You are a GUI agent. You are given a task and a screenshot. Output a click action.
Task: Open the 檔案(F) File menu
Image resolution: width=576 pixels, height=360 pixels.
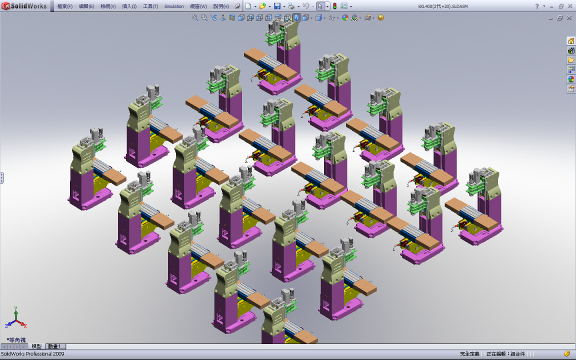65,6
